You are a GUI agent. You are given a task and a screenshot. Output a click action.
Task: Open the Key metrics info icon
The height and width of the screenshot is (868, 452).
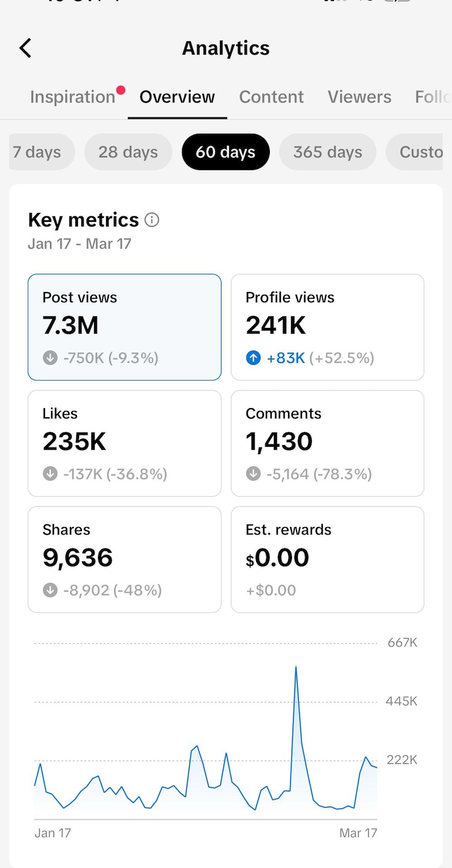152,220
